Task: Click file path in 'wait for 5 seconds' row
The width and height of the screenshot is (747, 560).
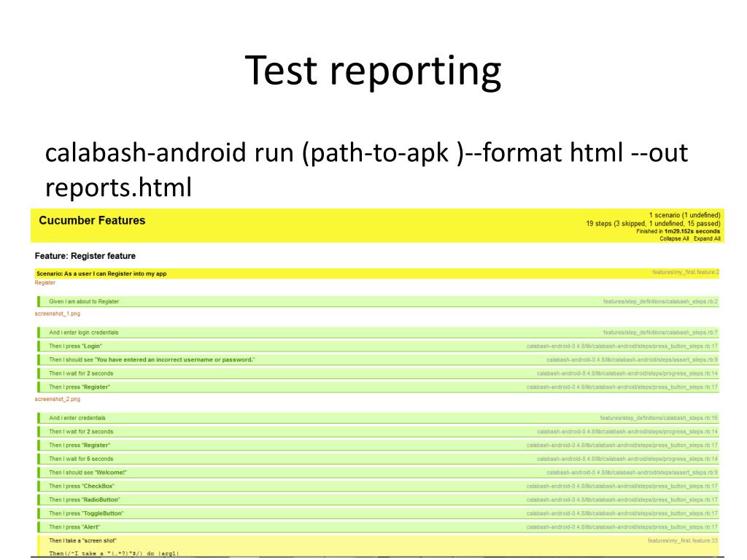Action: click(x=627, y=459)
